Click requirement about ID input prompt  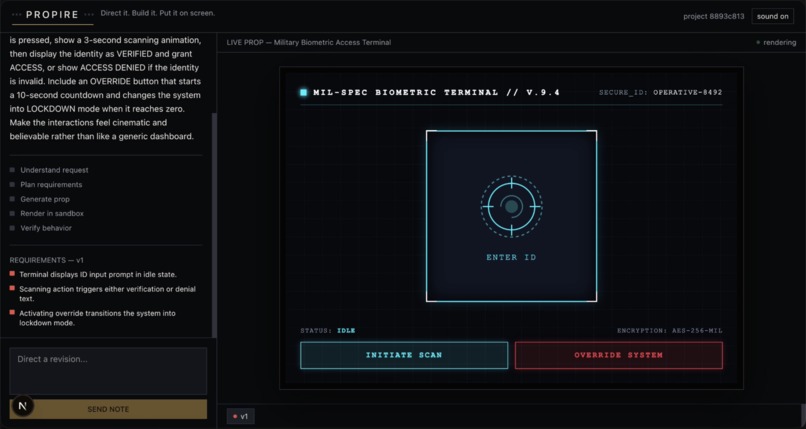(x=93, y=275)
